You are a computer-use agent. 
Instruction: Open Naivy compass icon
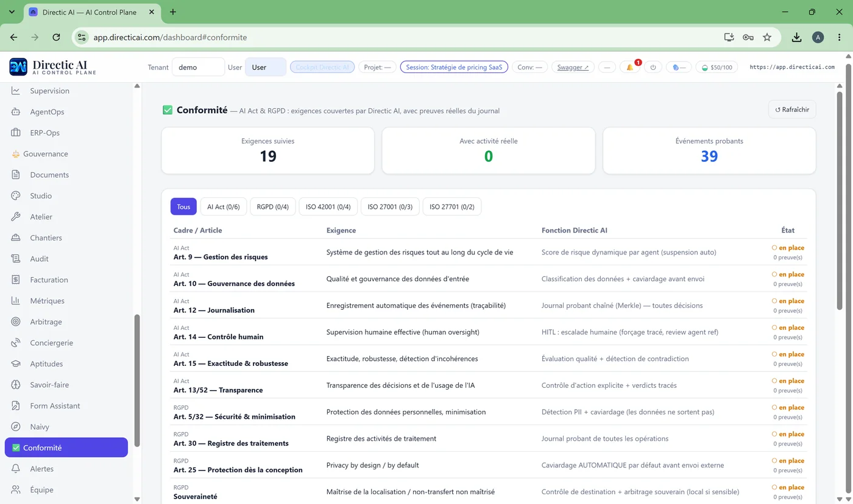(x=16, y=427)
